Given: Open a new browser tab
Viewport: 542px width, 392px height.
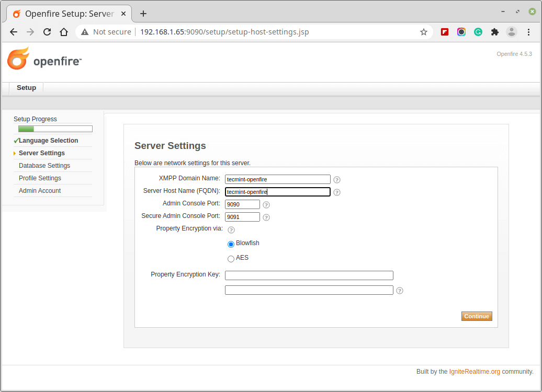Looking at the screenshot, I should pyautogui.click(x=143, y=14).
